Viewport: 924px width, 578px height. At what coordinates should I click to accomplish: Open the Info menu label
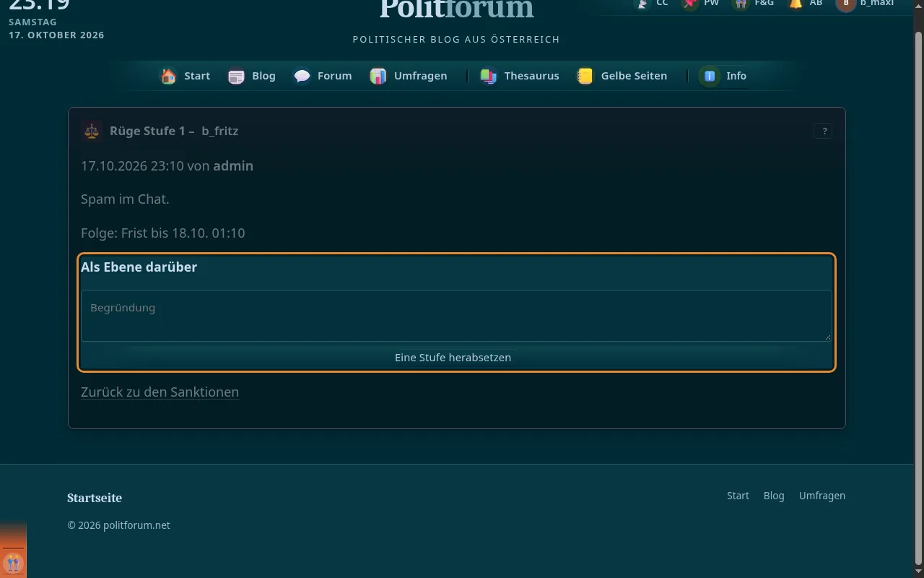tap(736, 76)
